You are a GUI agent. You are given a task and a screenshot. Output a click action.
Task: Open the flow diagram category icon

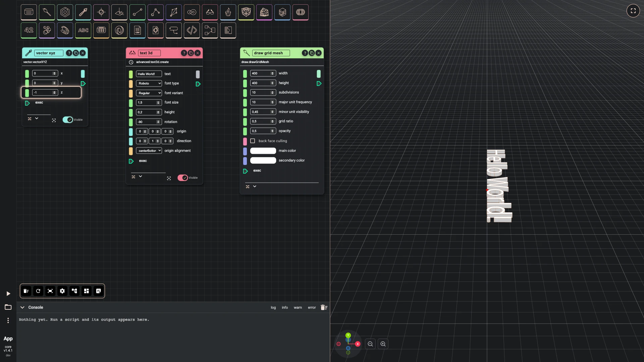coord(210,30)
